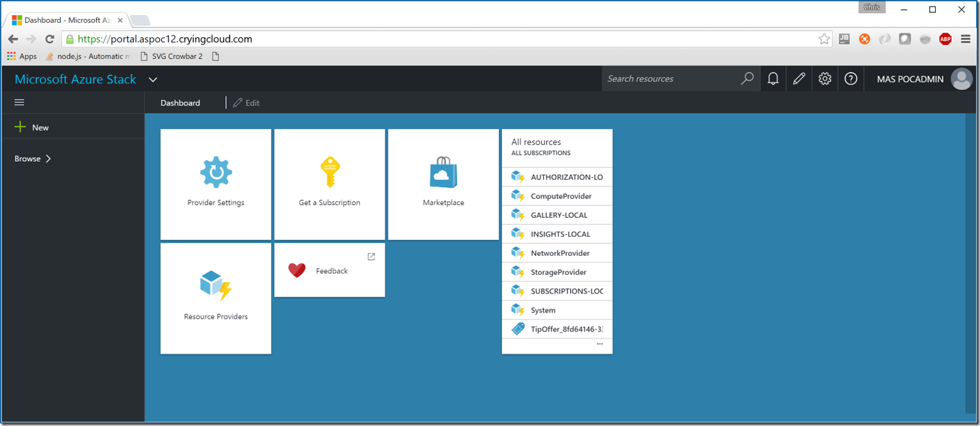Click the Microsoft Azure Stack title
This screenshot has height=426, width=980.
[76, 79]
